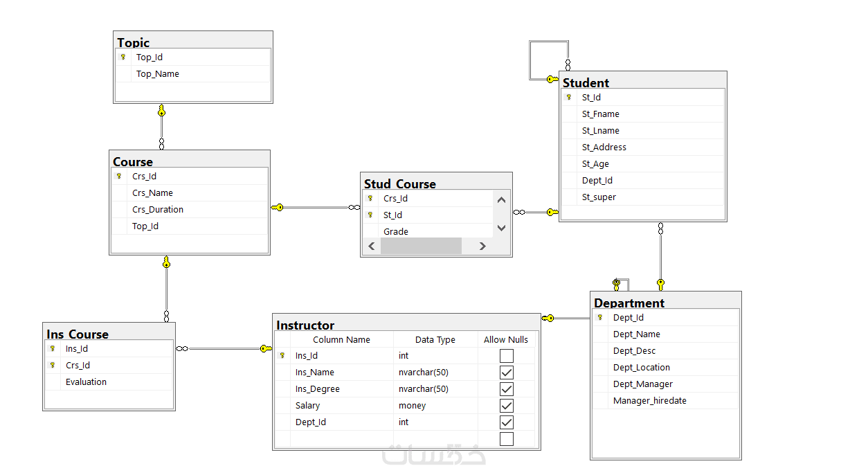The image size is (868, 475).
Task: Toggle Allow Nulls checkbox for Ins_Id
Action: pyautogui.click(x=507, y=356)
